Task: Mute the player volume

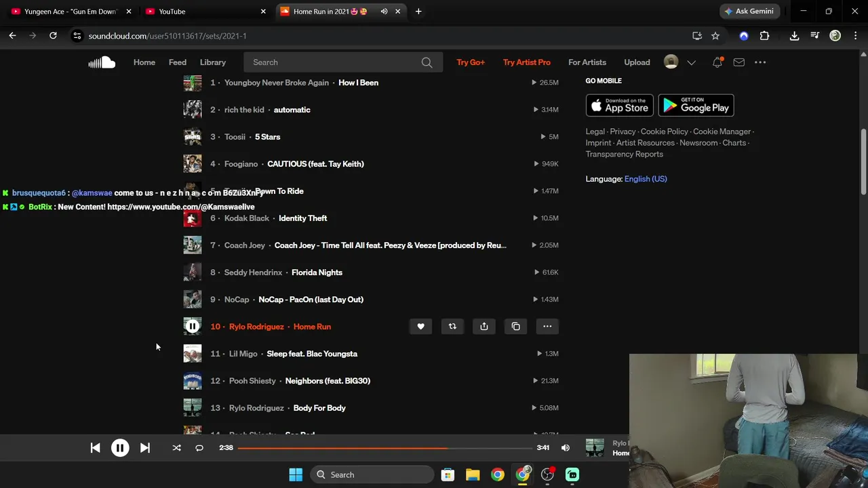Action: click(x=566, y=447)
